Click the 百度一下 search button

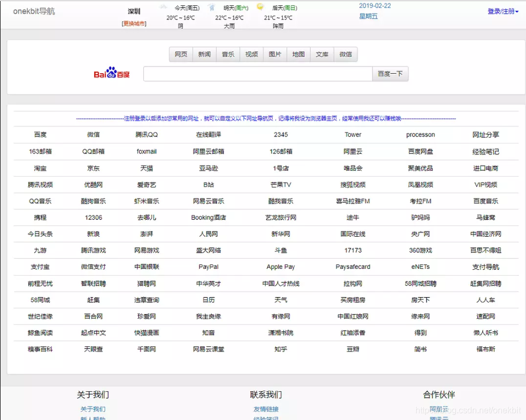coord(390,74)
